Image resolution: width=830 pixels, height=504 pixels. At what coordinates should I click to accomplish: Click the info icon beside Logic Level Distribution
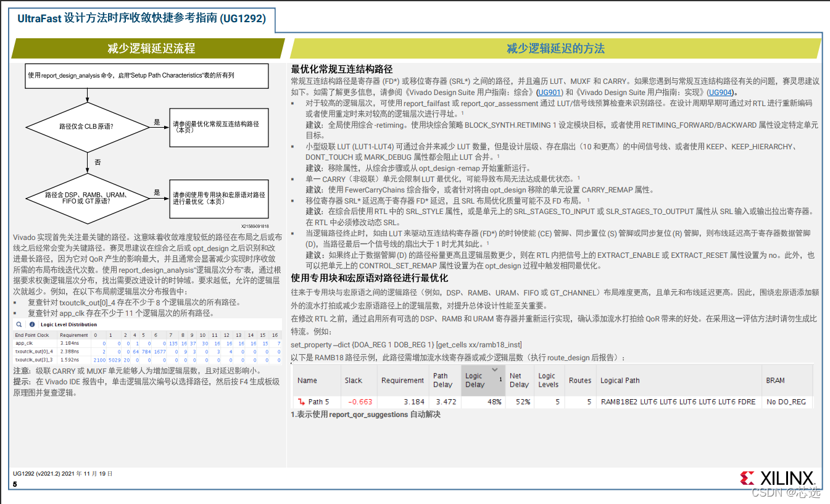click(32, 324)
